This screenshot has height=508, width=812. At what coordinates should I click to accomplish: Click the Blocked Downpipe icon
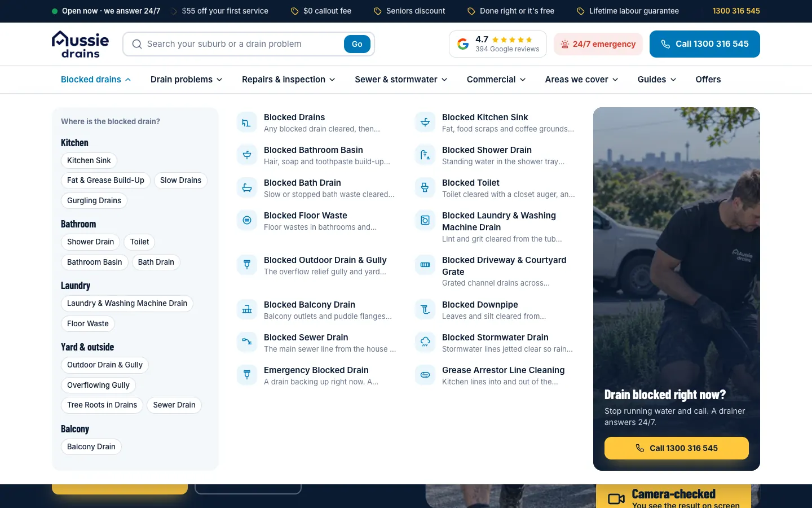(425, 309)
